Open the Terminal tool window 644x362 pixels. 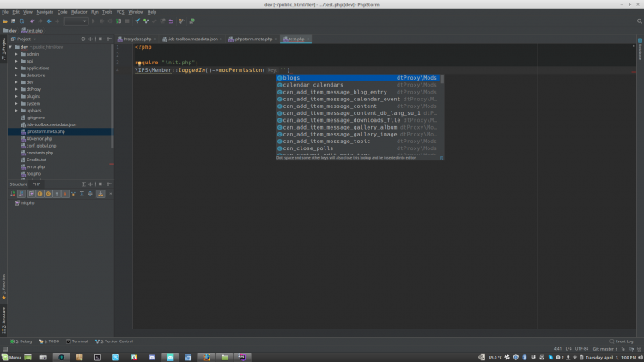point(76,341)
